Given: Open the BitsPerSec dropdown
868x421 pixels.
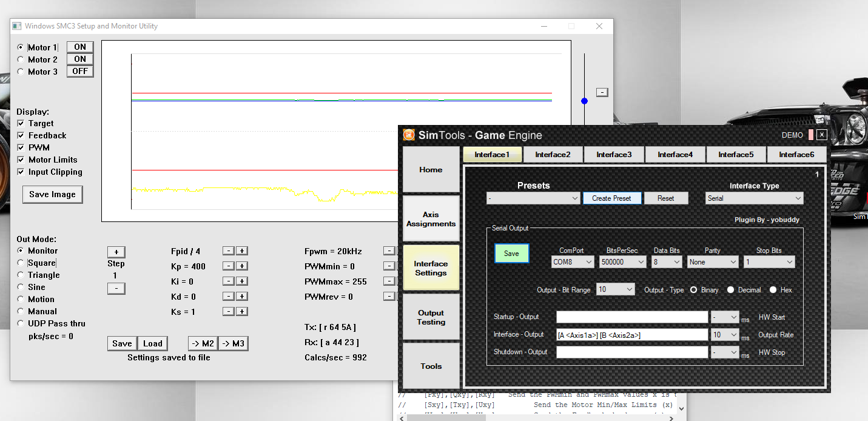Looking at the screenshot, I should click(622, 262).
